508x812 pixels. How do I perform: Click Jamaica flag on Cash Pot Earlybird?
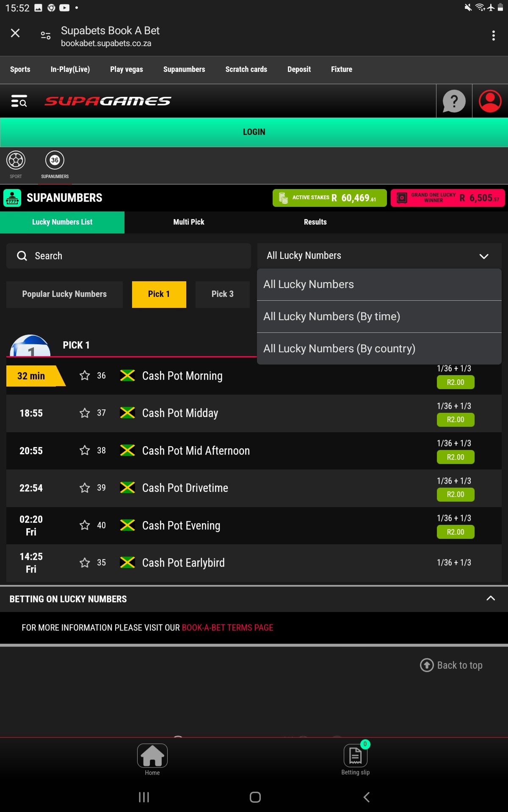127,562
